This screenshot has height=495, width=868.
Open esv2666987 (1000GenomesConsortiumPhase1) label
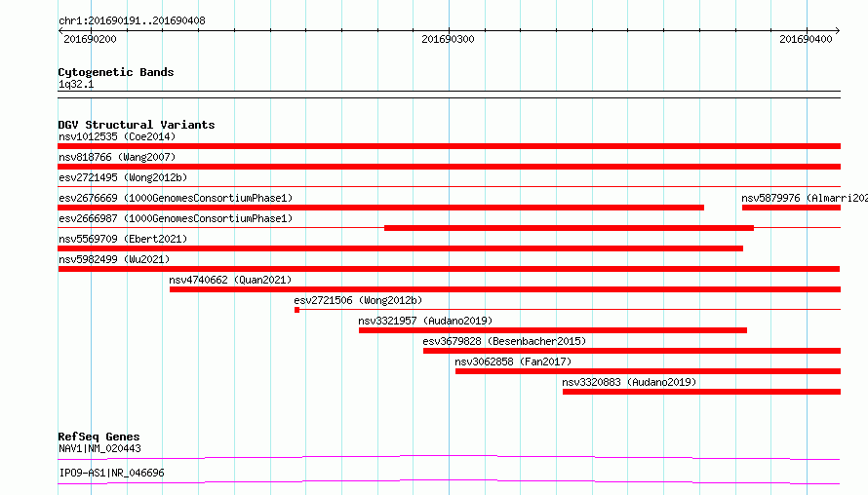point(176,218)
